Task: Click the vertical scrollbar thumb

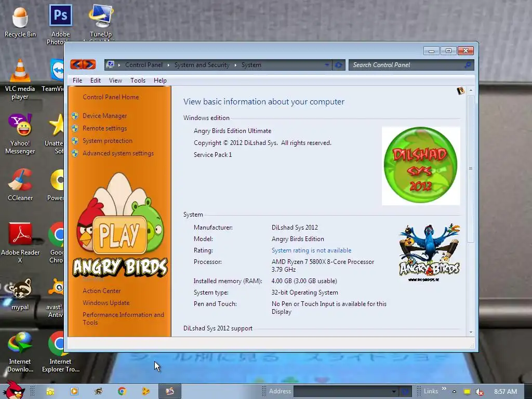Action: [x=471, y=169]
